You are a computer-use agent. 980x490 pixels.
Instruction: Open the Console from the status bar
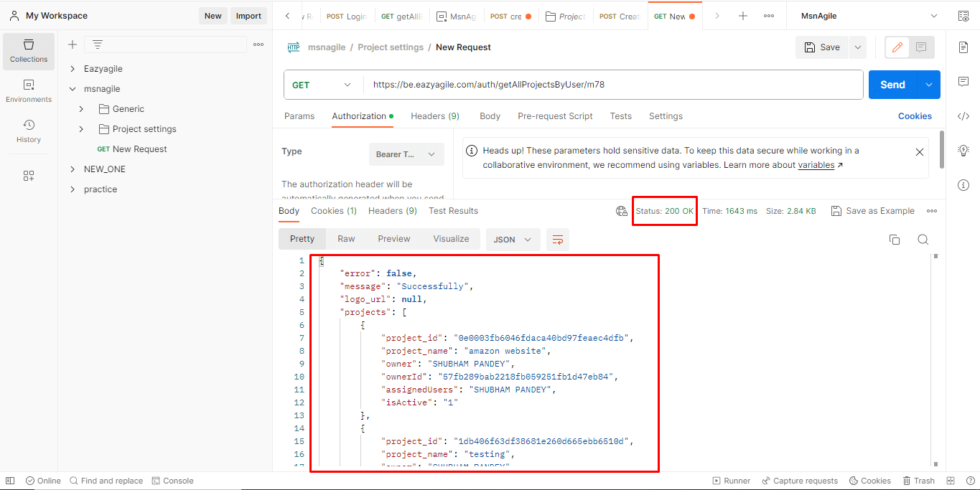(172, 481)
